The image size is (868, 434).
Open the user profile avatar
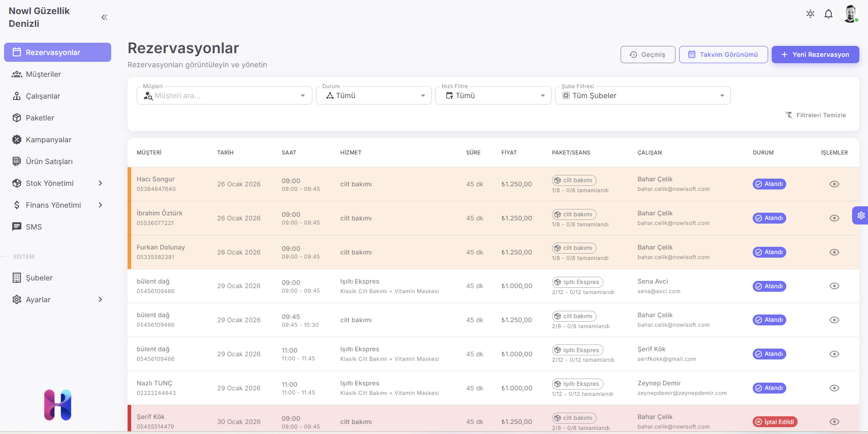850,14
